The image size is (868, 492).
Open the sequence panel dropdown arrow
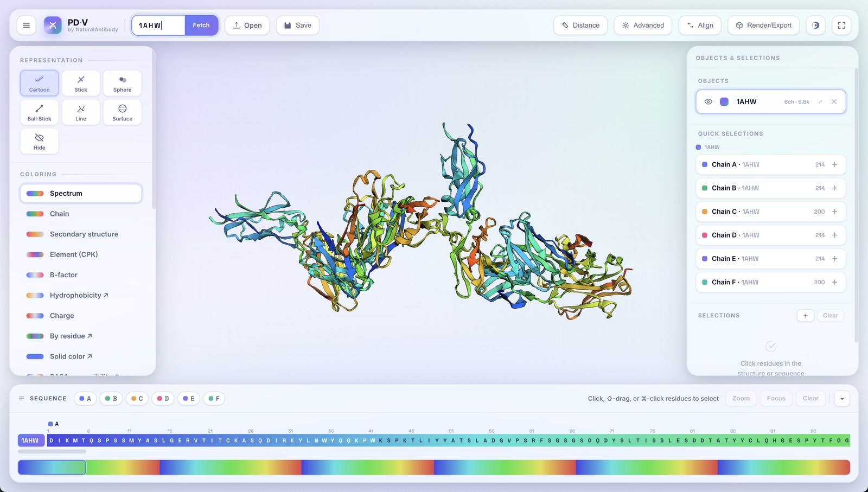(x=842, y=399)
